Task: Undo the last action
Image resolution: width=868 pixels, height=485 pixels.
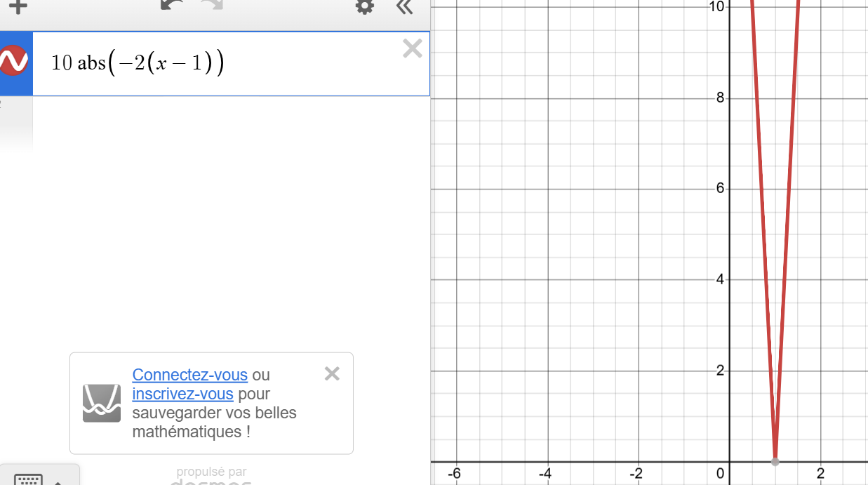Action: pyautogui.click(x=171, y=6)
